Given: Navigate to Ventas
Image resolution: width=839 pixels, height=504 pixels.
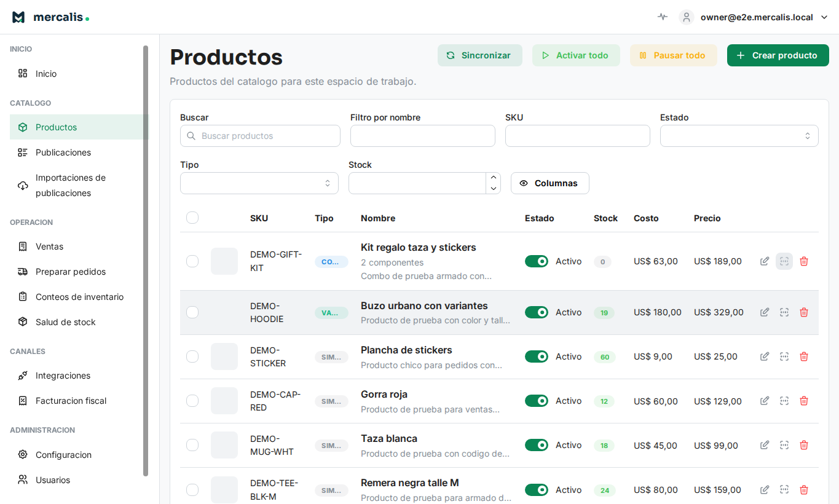Looking at the screenshot, I should click(x=79, y=246).
